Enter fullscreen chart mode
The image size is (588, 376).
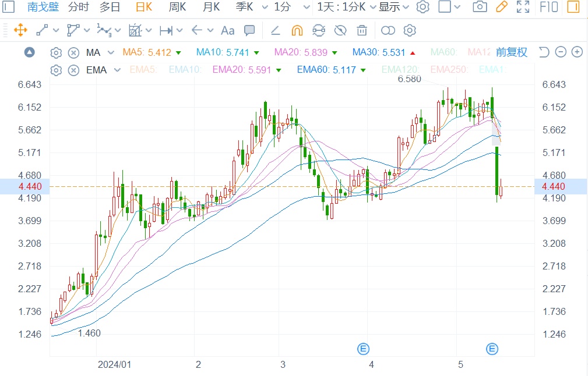[523, 7]
